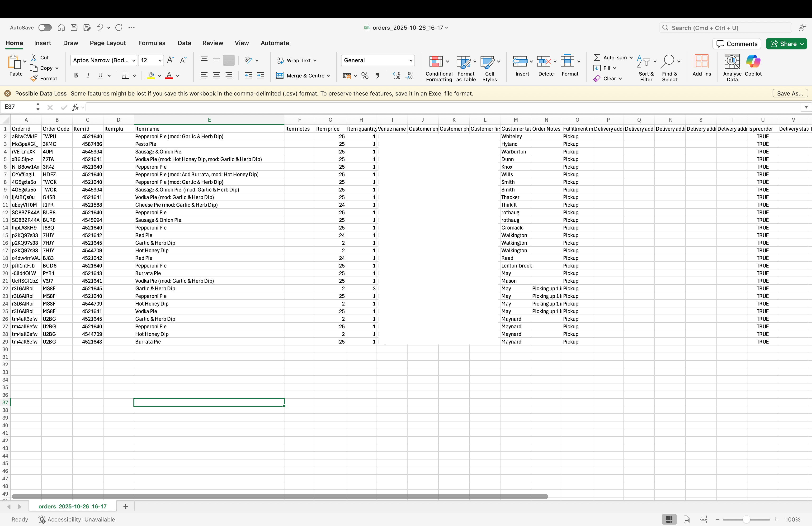
Task: Switch to Page Layout view in status bar
Action: point(686,519)
